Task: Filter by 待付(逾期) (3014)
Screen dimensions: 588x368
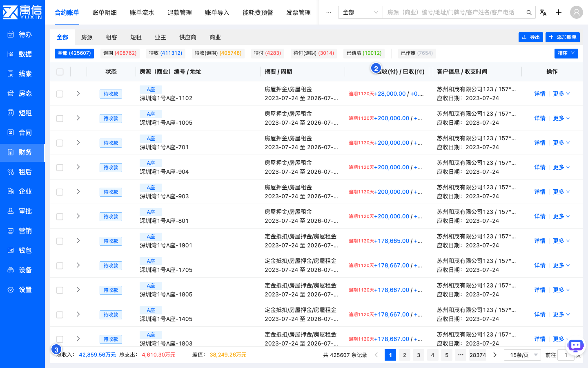Action: click(x=314, y=53)
